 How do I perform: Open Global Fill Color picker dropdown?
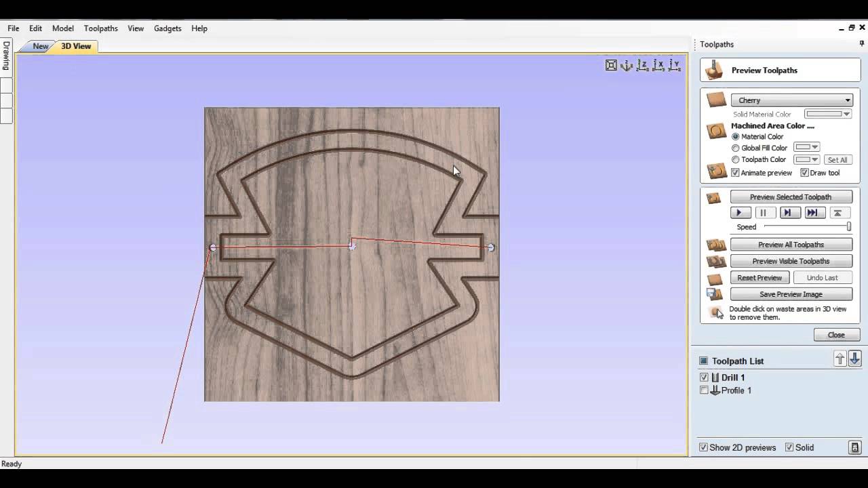click(x=807, y=147)
